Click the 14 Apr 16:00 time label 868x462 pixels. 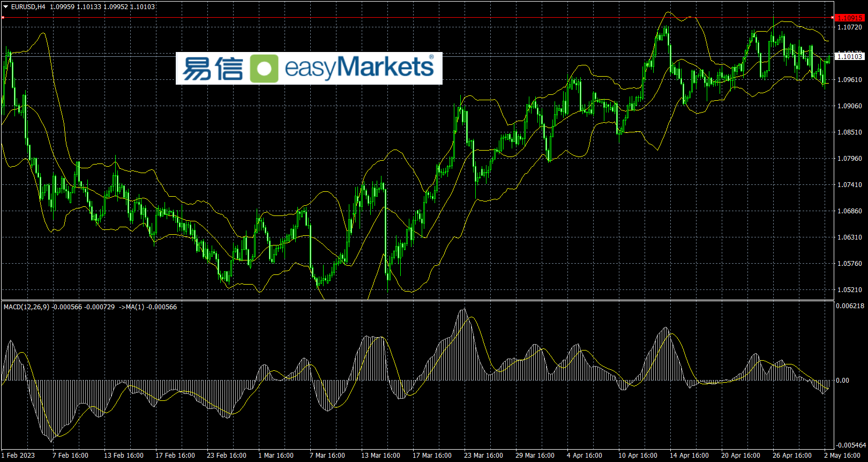(689, 456)
